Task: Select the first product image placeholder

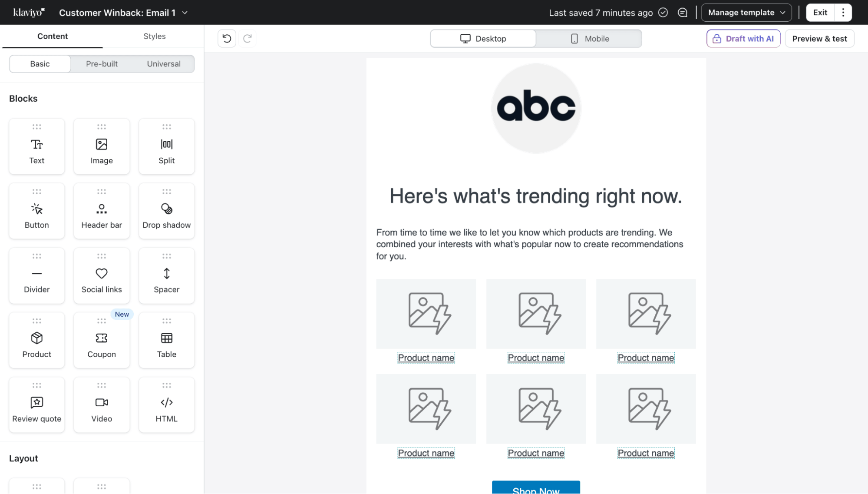Action: point(426,314)
